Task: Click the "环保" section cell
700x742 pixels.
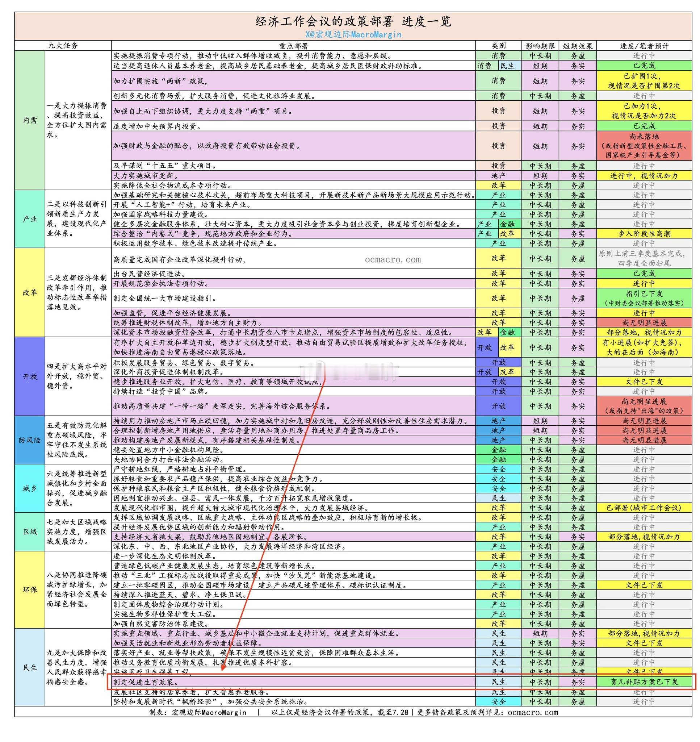Action: 30,590
